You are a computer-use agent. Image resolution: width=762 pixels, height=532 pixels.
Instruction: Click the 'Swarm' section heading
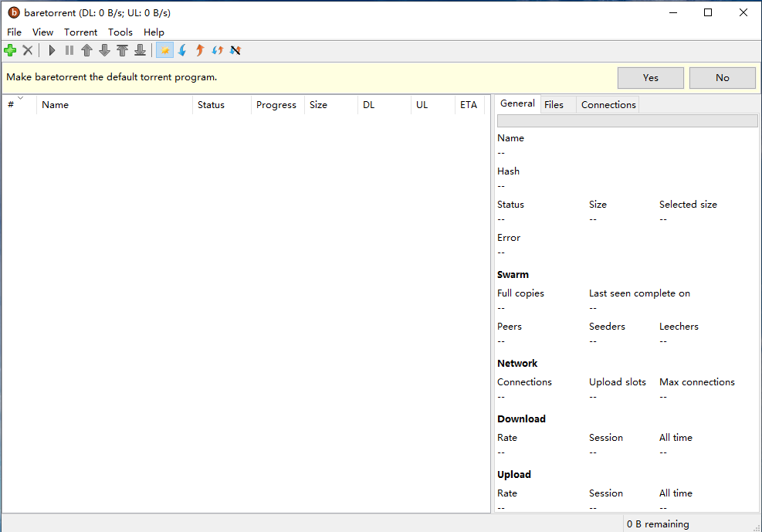click(513, 275)
